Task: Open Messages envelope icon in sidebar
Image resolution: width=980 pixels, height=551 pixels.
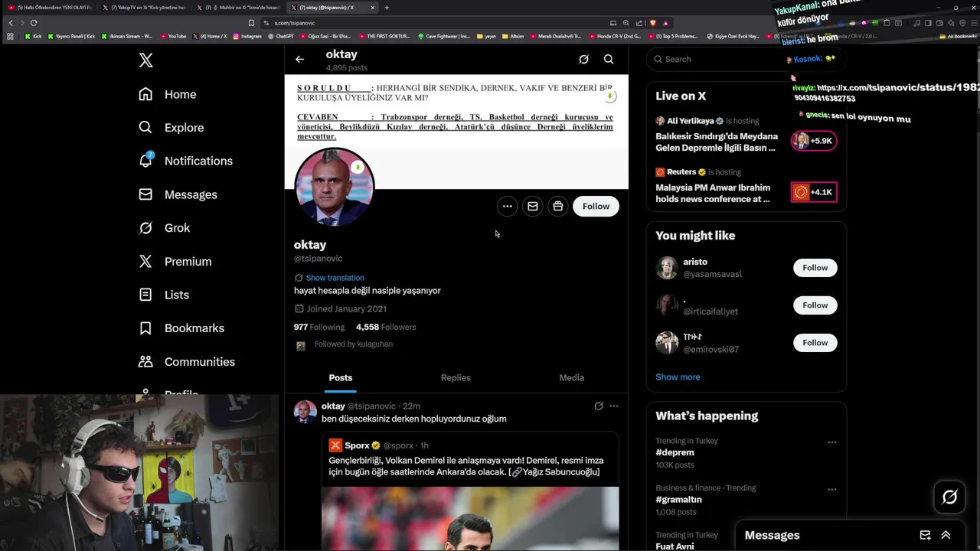Action: pyautogui.click(x=145, y=194)
